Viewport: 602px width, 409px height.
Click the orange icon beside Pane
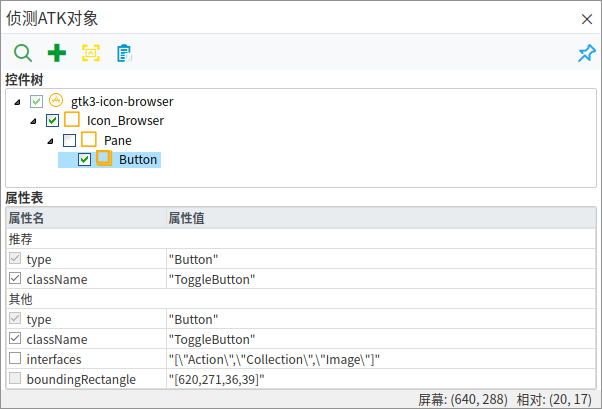coord(88,140)
